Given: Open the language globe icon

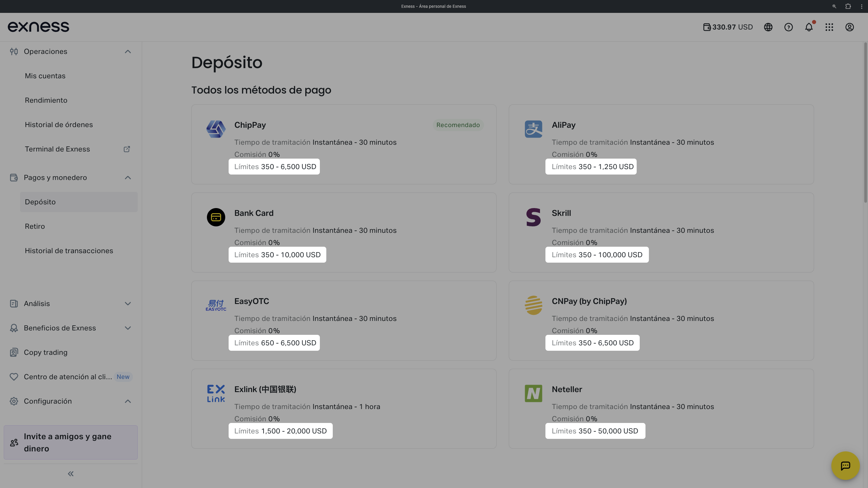Looking at the screenshot, I should tap(768, 27).
